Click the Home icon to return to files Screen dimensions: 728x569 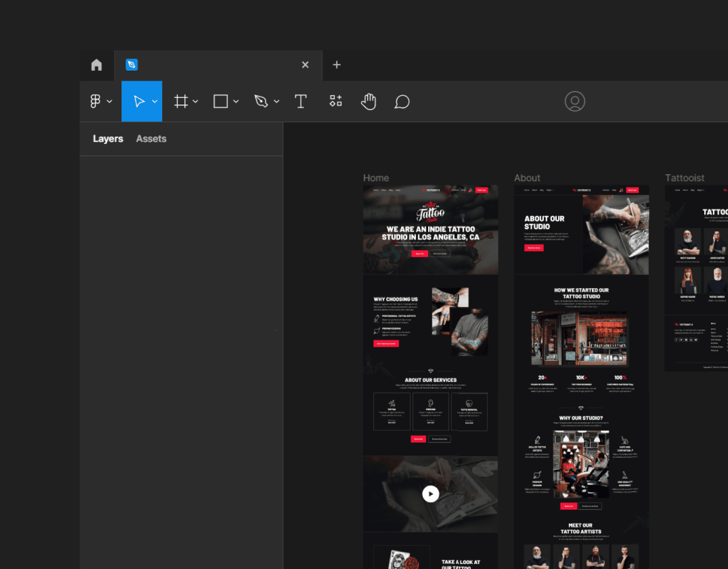click(96, 65)
